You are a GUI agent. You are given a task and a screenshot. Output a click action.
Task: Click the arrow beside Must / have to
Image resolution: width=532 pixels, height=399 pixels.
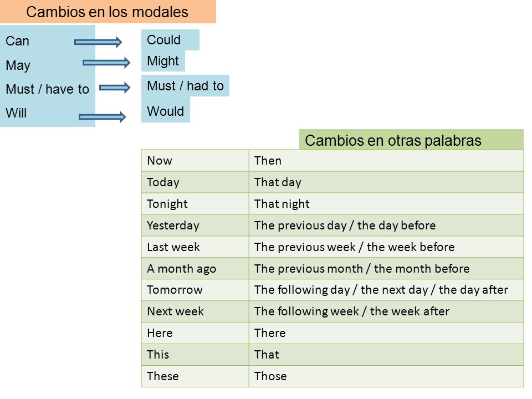115,88
